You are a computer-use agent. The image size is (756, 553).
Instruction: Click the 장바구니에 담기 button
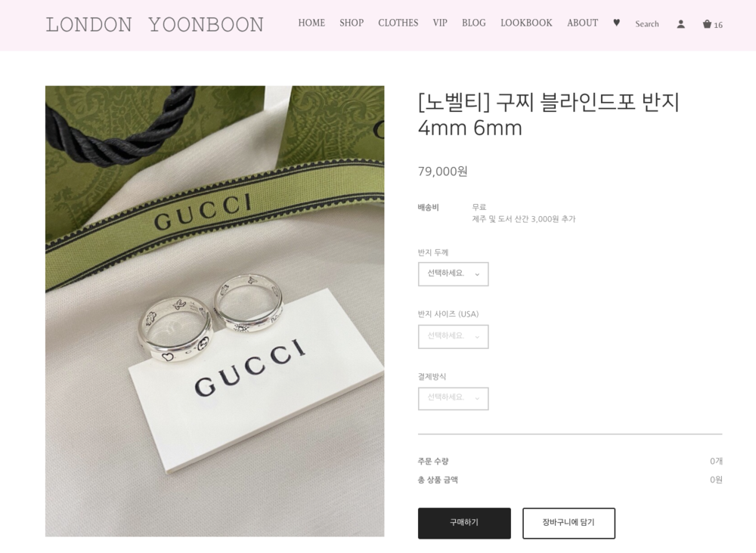[x=569, y=523]
